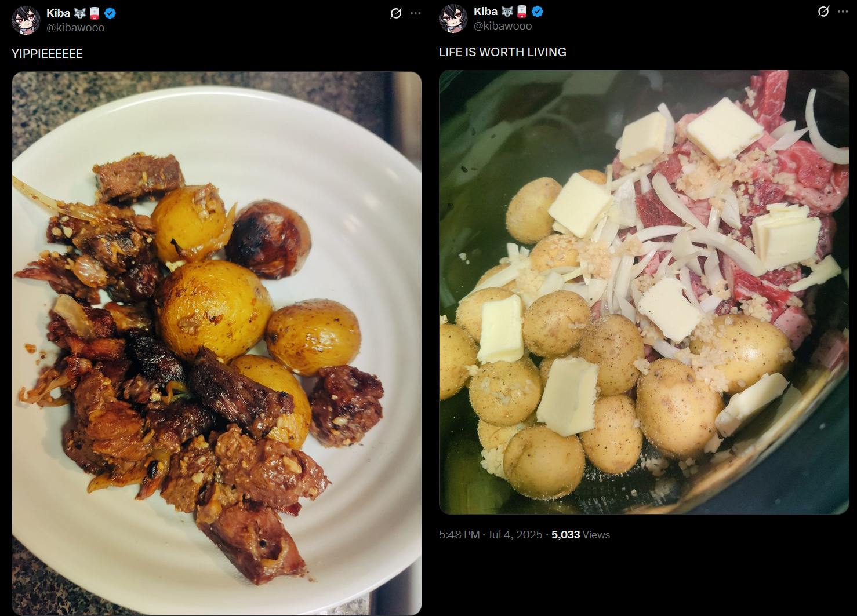
Task: Click wolf emoji beside Kiba on YIPPIEEEEEE post
Action: pyautogui.click(x=80, y=13)
